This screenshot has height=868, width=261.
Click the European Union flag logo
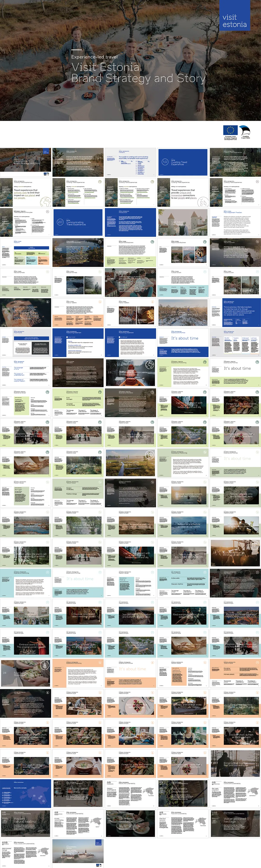pyautogui.click(x=230, y=130)
